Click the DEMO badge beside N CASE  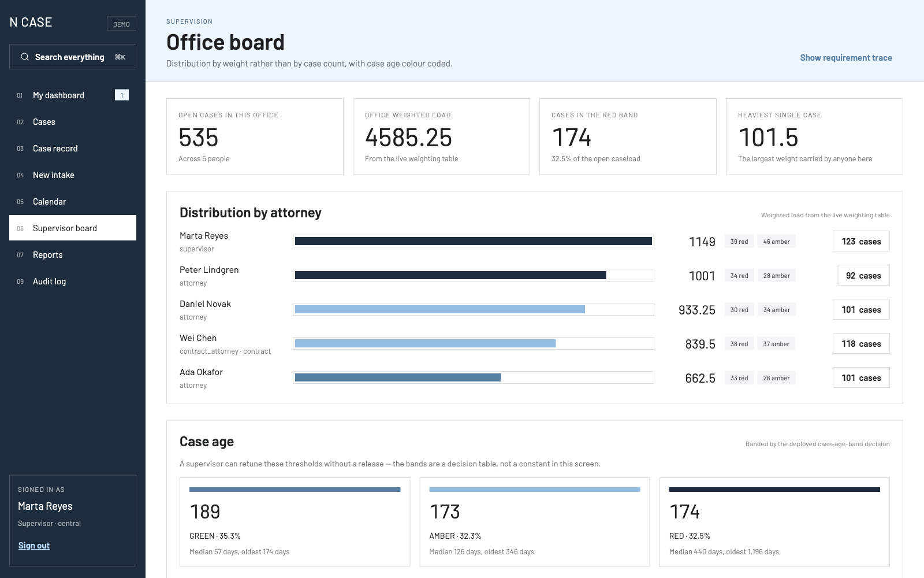click(x=121, y=24)
